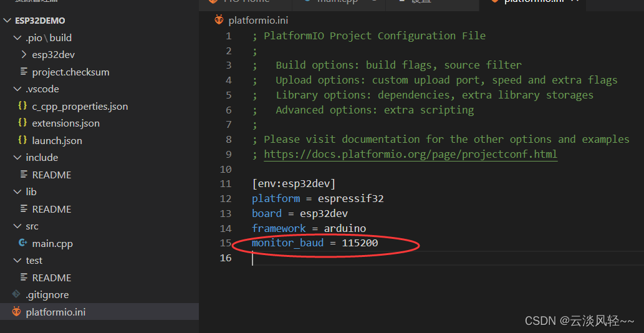This screenshot has height=333, width=644.
Task: Click the [env:esp32dev] section header
Action: pos(294,183)
